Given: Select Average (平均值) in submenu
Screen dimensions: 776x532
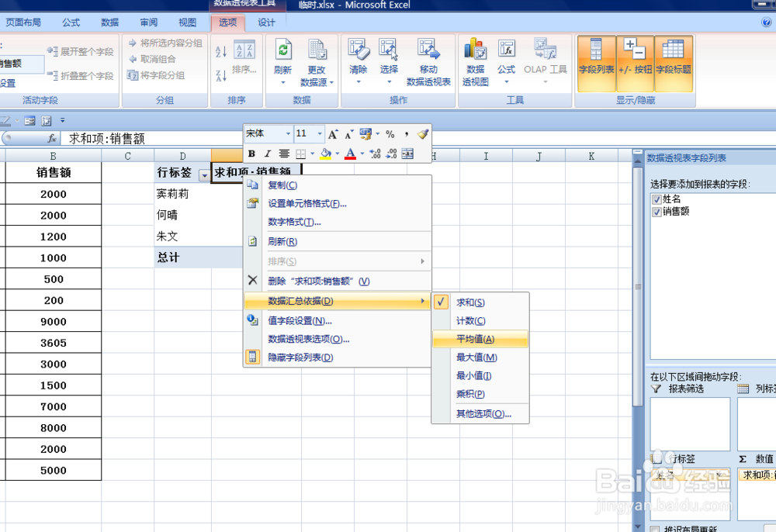Looking at the screenshot, I should tap(480, 339).
